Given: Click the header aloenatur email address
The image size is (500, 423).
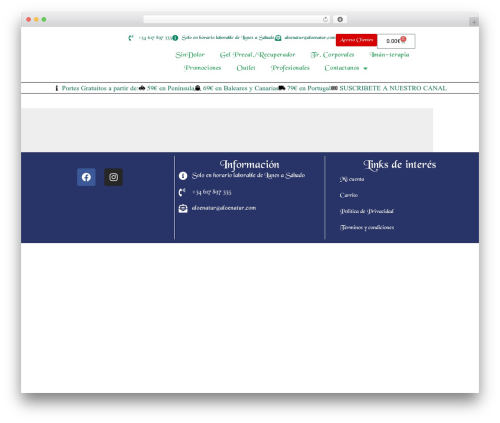Looking at the screenshot, I should point(310,38).
